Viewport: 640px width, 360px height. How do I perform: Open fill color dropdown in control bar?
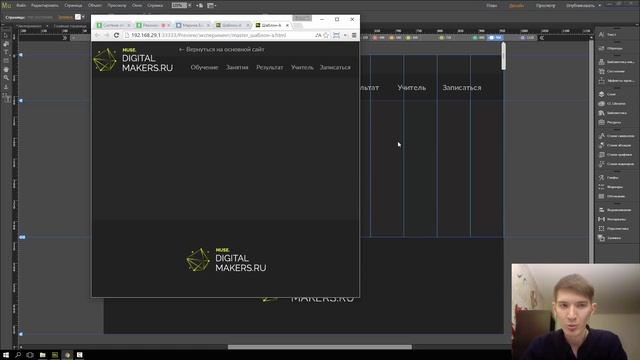click(x=83, y=17)
